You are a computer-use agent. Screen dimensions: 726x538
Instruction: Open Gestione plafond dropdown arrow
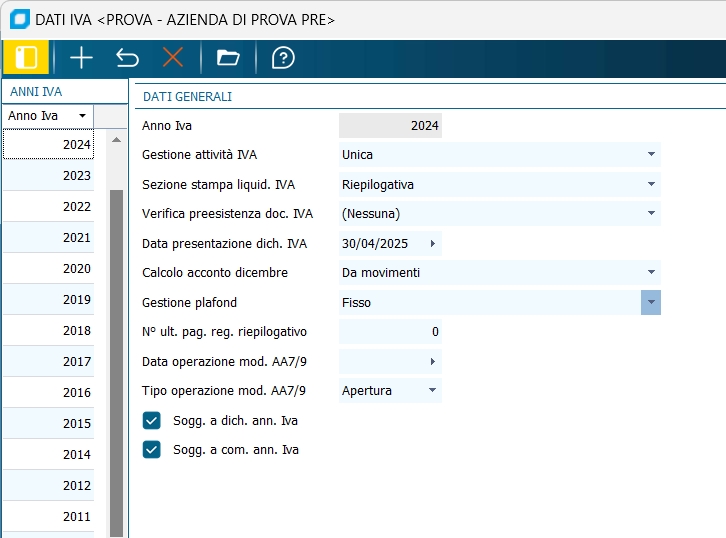click(x=651, y=302)
